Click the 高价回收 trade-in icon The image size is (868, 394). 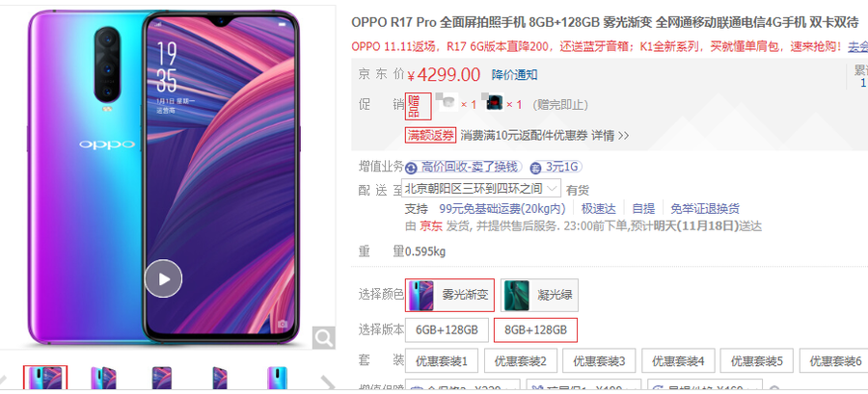[x=411, y=167]
